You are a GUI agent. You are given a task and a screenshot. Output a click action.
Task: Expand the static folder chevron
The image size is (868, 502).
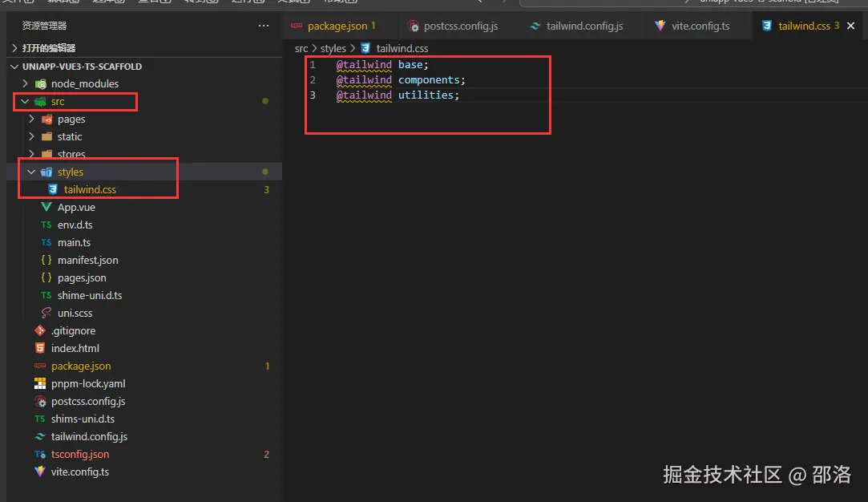pos(31,136)
